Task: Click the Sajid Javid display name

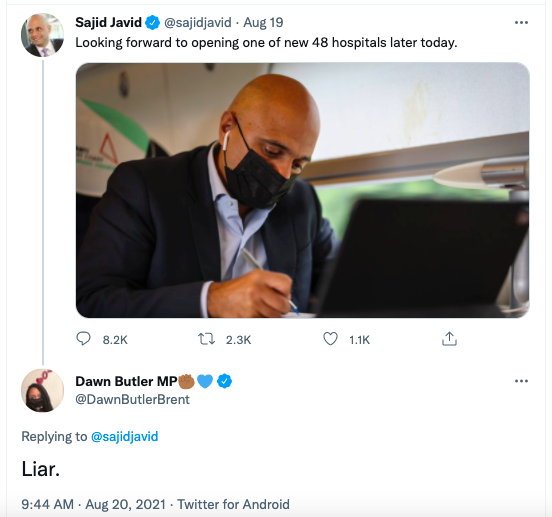Action: 108,23
